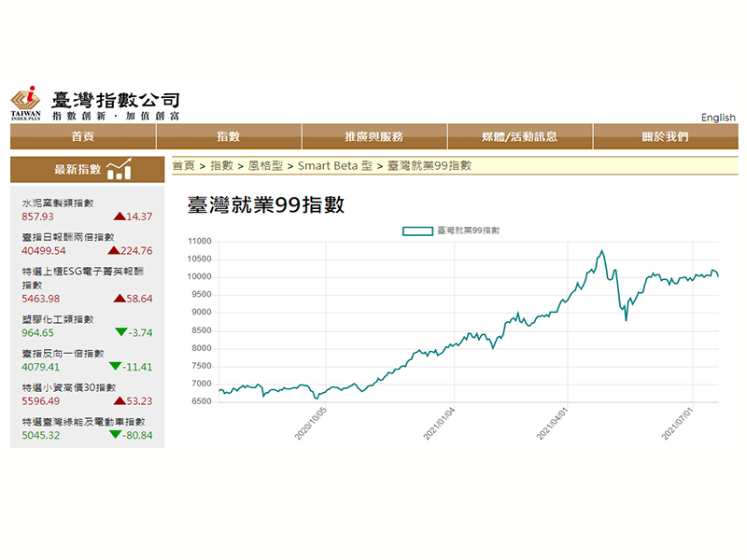Click 臺灣就業99指數 in the breadcrumb
The height and width of the screenshot is (560, 747).
[430, 166]
